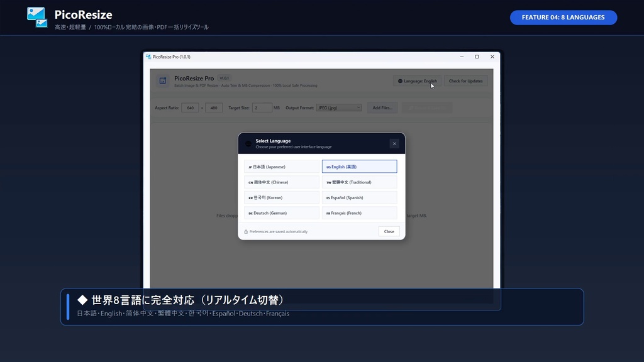The height and width of the screenshot is (362, 644).
Task: Open the Output Format JPEG dropdown
Action: click(x=339, y=108)
